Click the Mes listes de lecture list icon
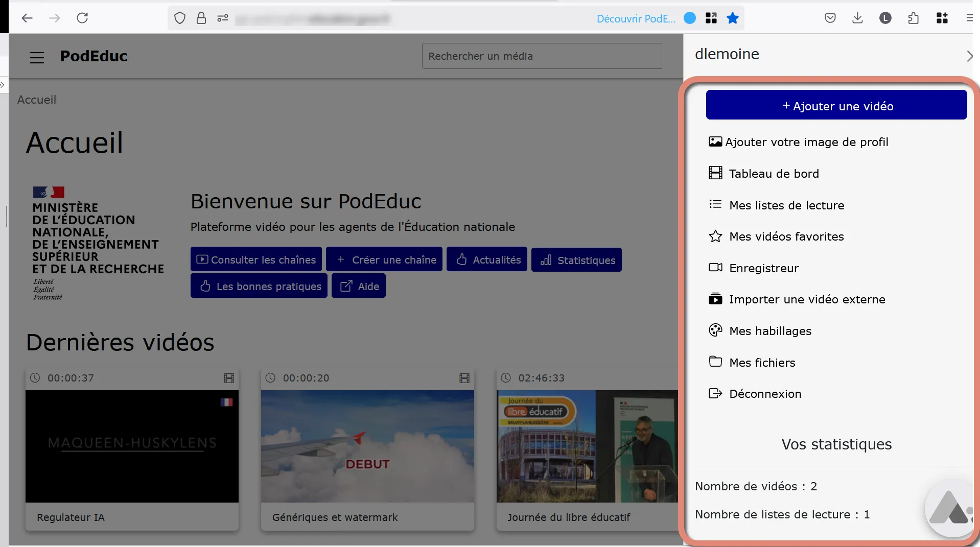Screen dimensions: 980x547 (x=715, y=204)
